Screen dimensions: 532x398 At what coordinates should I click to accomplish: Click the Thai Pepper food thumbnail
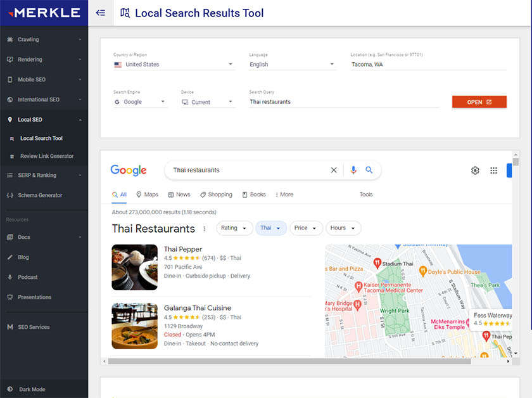[135, 267]
